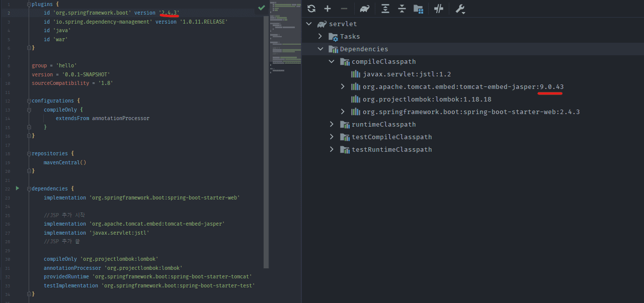Image resolution: width=644 pixels, height=303 pixels.
Task: Click the library icon next to javax.servlet:jstl:1.2
Action: pyautogui.click(x=356, y=74)
